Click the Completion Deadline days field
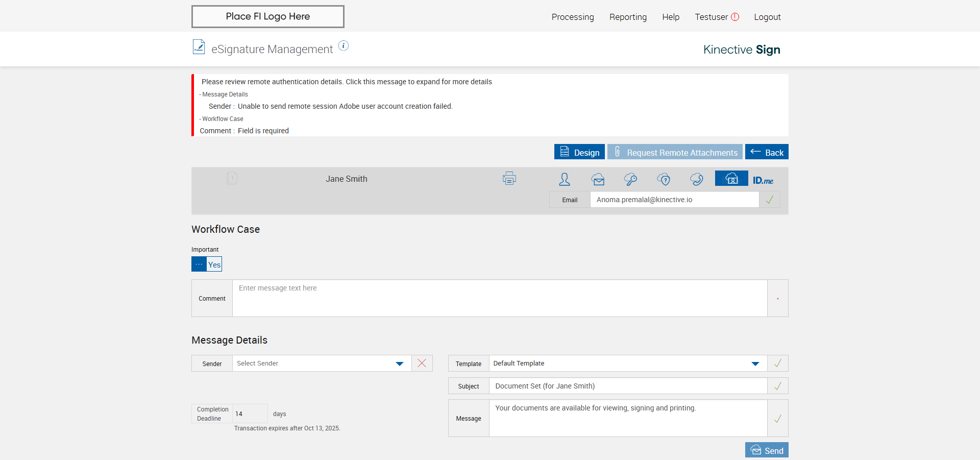 point(250,414)
